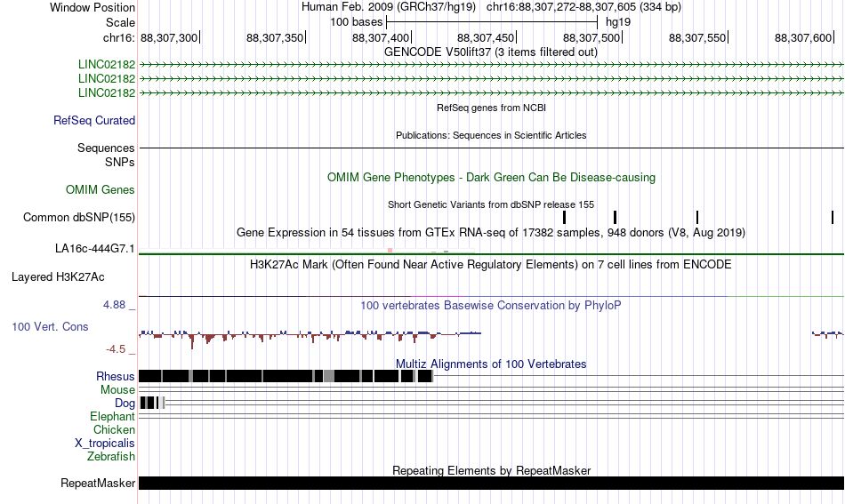Viewport: 845px width, 504px height.
Task: Click the 88,307,500 ruler position
Action: [x=591, y=37]
